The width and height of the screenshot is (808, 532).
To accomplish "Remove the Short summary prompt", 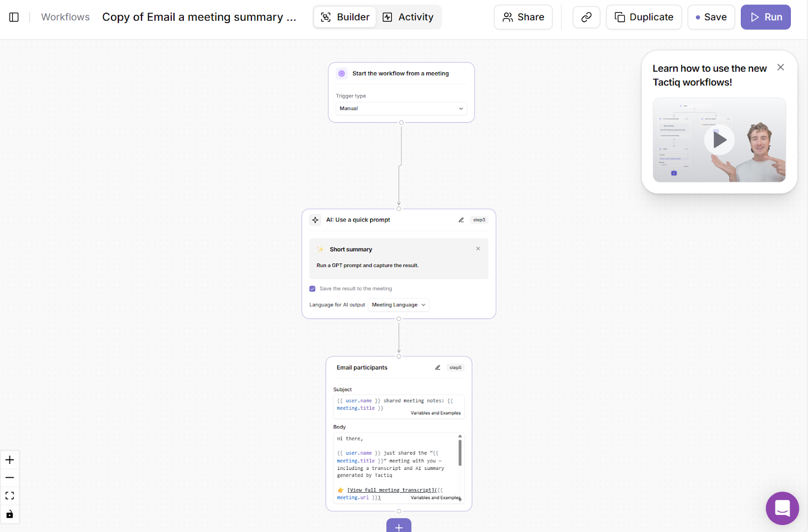I will tap(478, 248).
